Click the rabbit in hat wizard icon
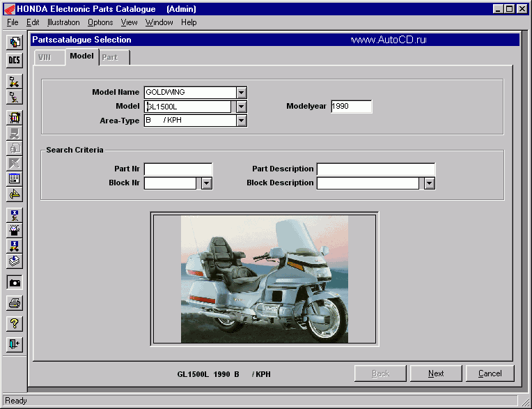Image resolution: width=532 pixels, height=409 pixels. tap(15, 231)
